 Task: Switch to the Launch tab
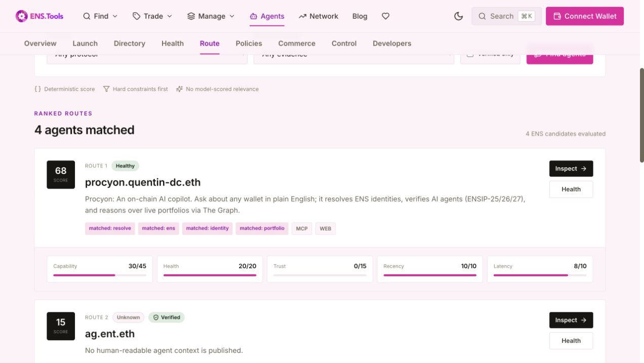click(85, 44)
